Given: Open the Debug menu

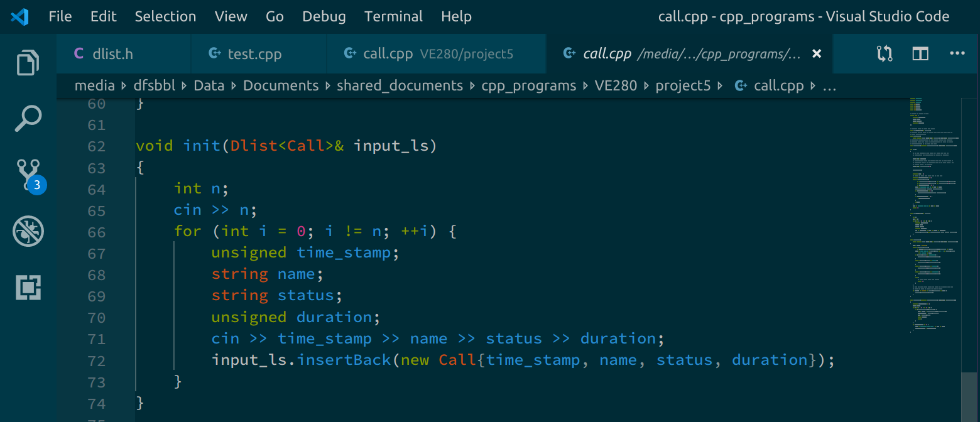Looking at the screenshot, I should coord(324,16).
